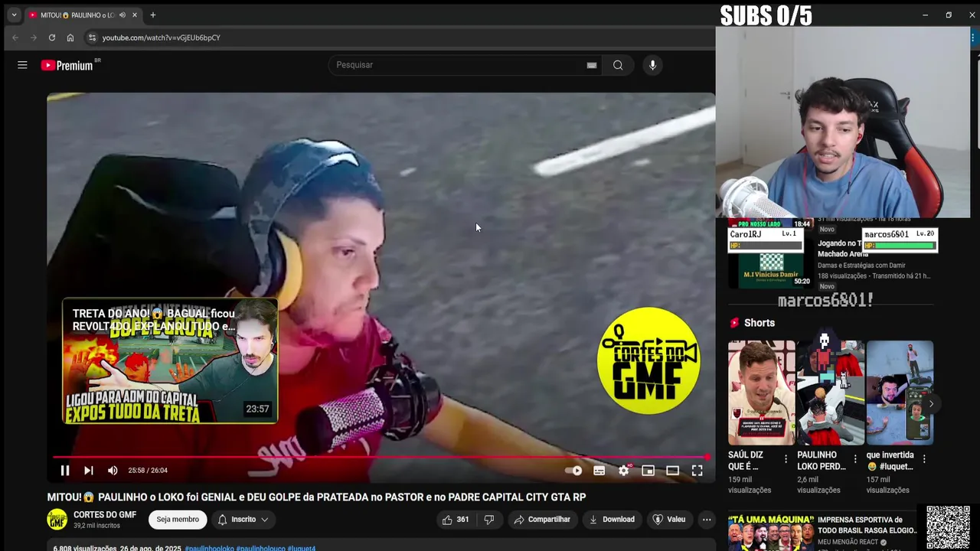Go to browser home page
Screen dimensions: 980x551
[70, 37]
